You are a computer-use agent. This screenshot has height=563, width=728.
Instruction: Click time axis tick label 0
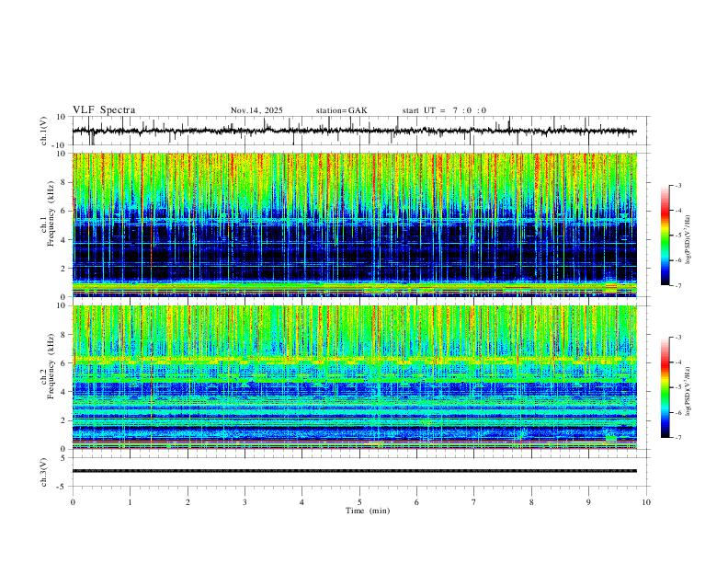(x=73, y=502)
